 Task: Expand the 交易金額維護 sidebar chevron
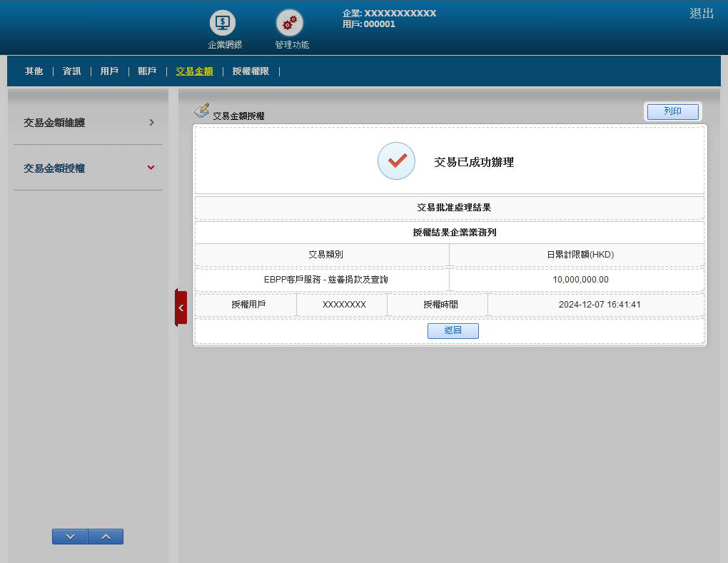click(x=151, y=123)
